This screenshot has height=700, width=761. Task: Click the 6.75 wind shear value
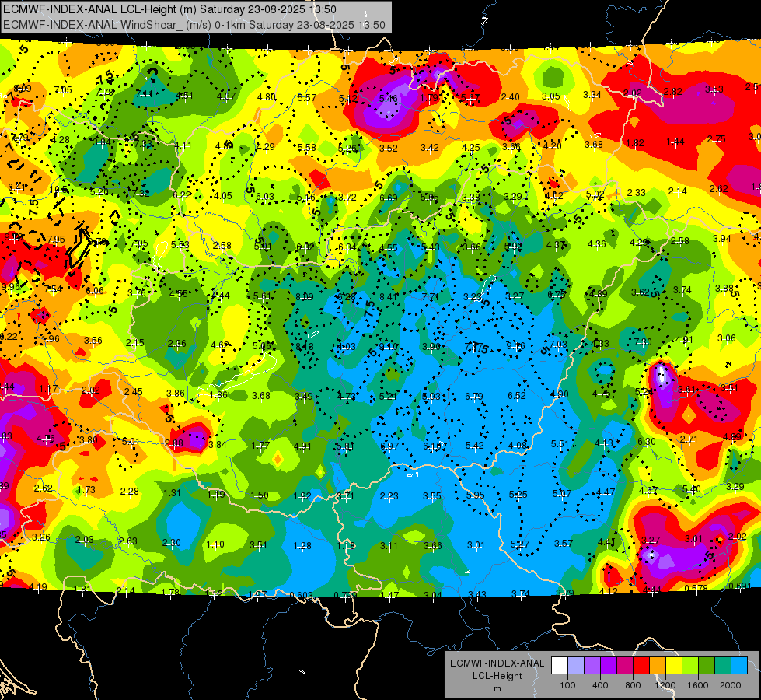557,294
